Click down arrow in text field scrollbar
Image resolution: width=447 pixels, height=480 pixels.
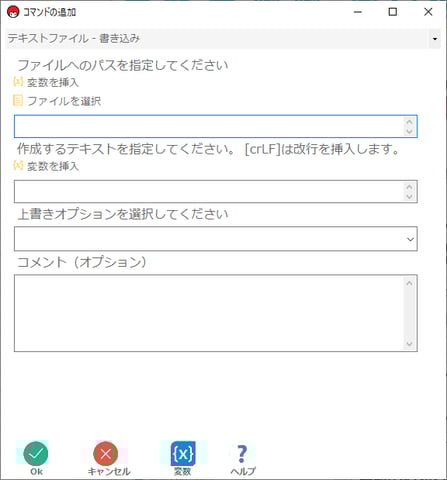click(x=409, y=196)
